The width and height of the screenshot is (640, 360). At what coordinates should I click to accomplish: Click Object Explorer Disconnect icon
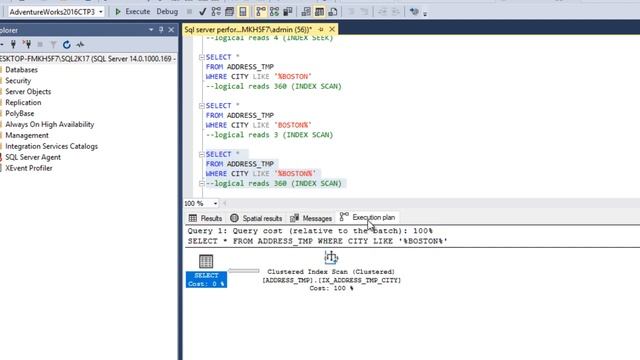point(27,44)
